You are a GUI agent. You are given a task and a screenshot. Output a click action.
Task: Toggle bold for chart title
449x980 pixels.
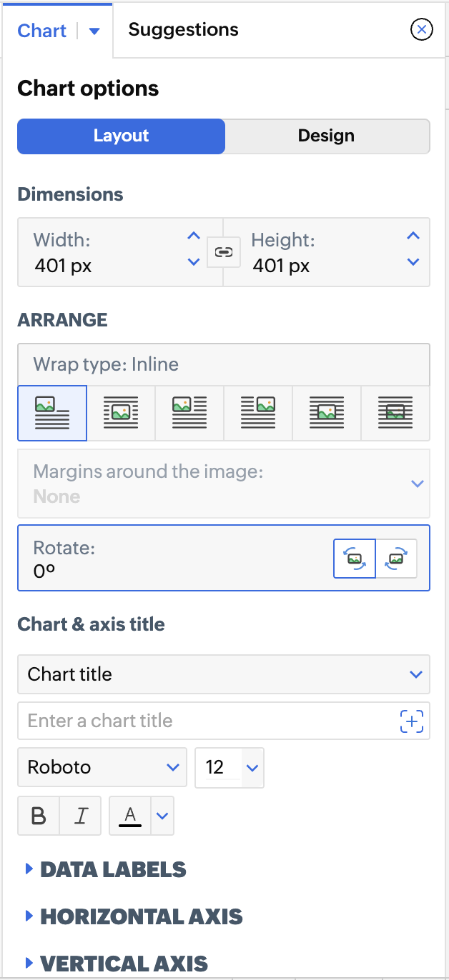(39, 816)
